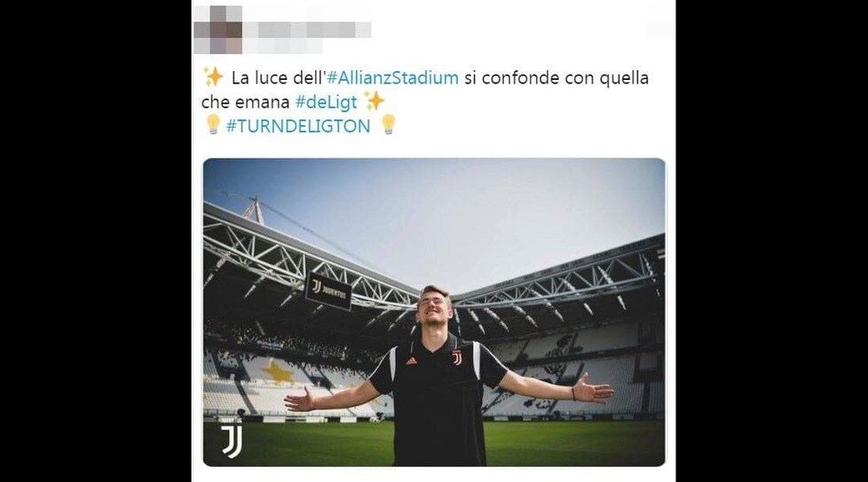Click the Juventus banner hanging from the stadium roof
Screen dimensions: 868x482
click(328, 292)
